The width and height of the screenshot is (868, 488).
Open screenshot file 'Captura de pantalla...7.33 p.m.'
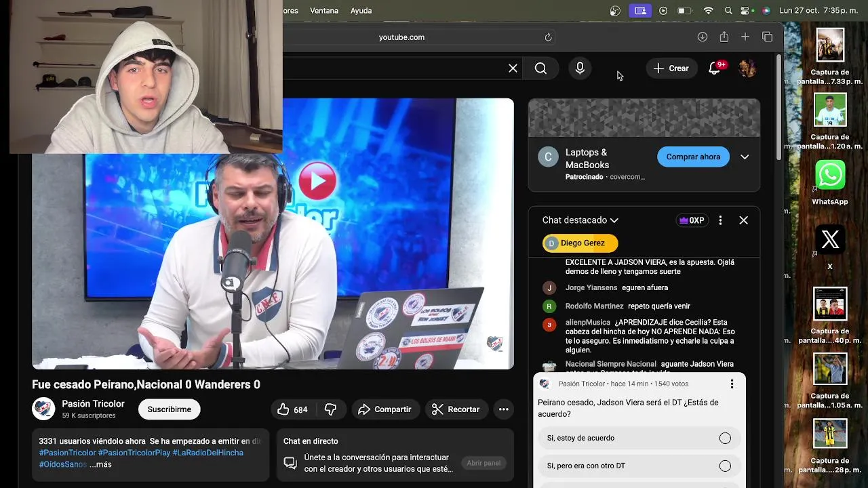tap(830, 56)
